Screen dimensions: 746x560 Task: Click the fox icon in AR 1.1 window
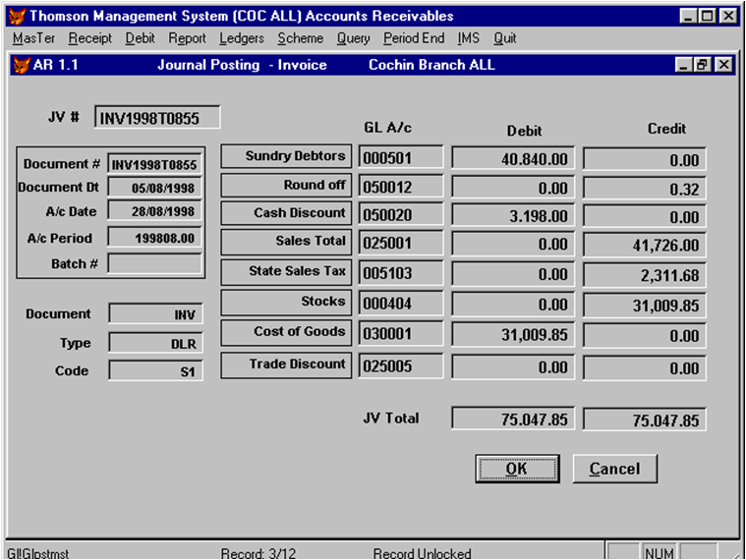(x=22, y=65)
